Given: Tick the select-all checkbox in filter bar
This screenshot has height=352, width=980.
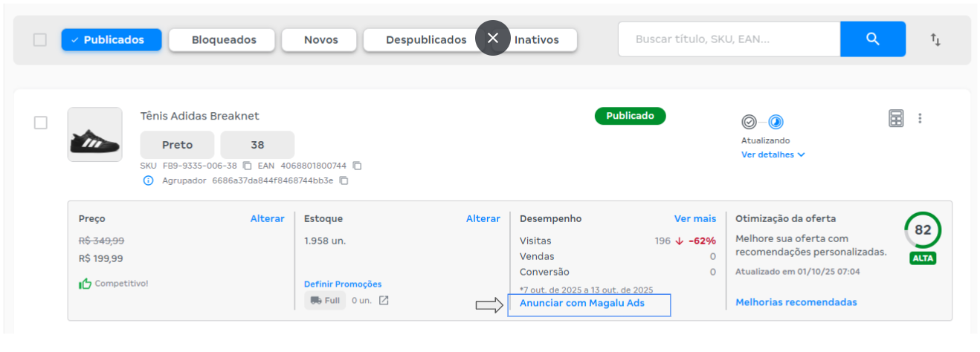Looking at the screenshot, I should pos(40,40).
